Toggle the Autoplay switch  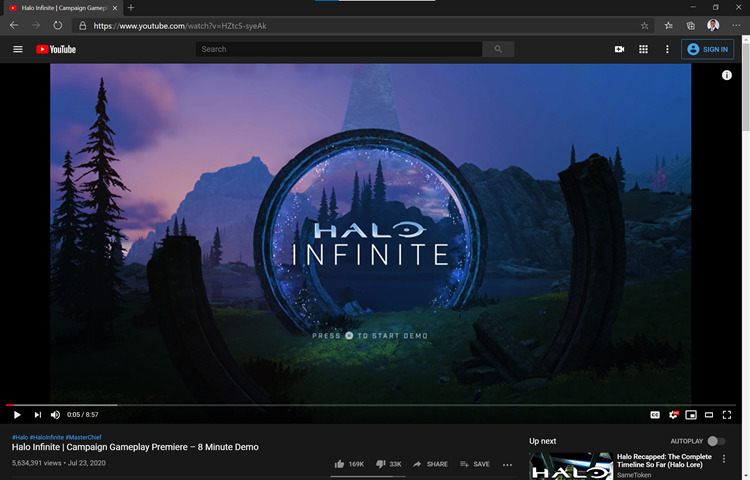pyautogui.click(x=715, y=441)
